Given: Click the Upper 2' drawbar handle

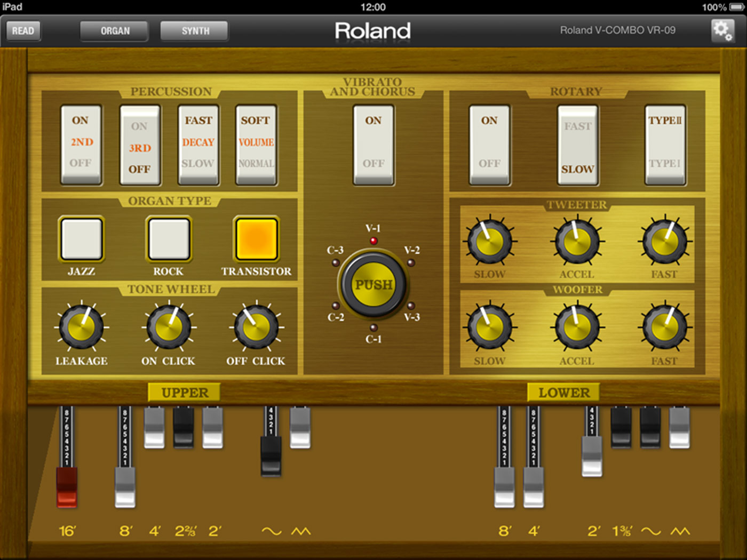Looking at the screenshot, I should 212,428.
